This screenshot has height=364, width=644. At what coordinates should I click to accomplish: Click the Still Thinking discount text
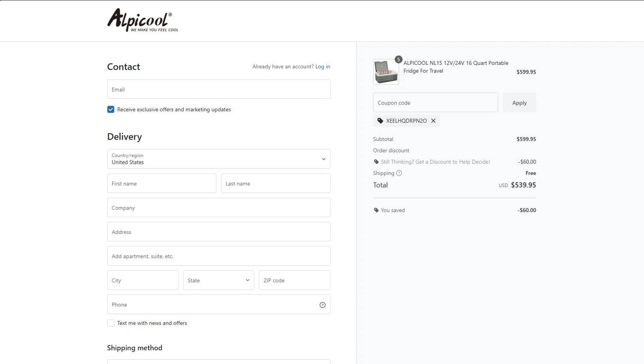[435, 162]
